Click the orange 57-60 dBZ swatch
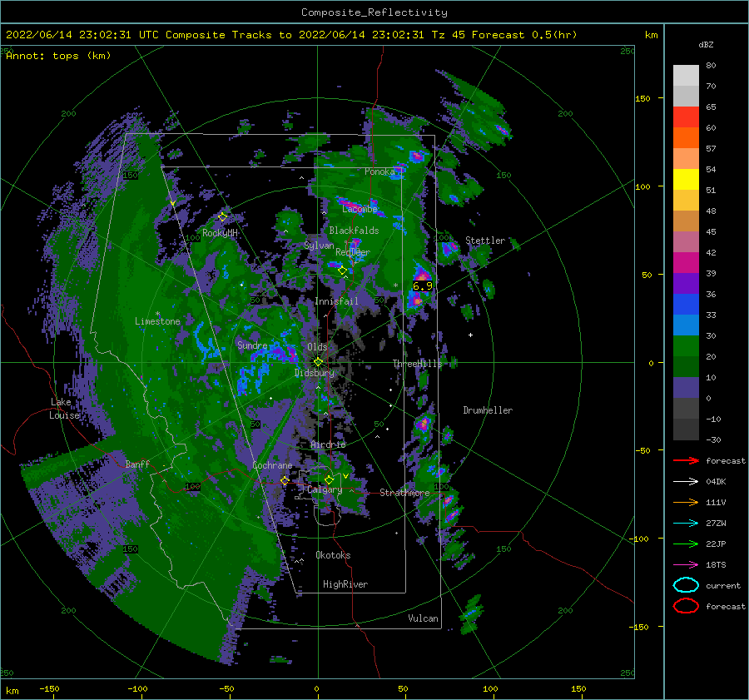Screen dimensions: 749x700 pyautogui.click(x=686, y=138)
